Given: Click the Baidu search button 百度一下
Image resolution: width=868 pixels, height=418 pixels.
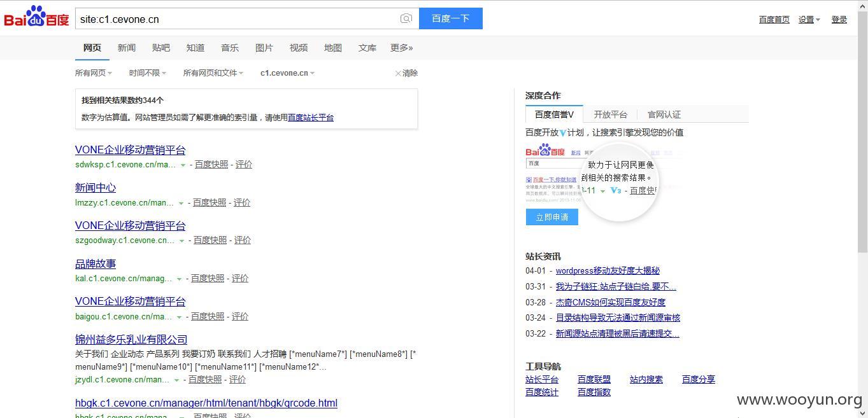Looking at the screenshot, I should pos(451,18).
